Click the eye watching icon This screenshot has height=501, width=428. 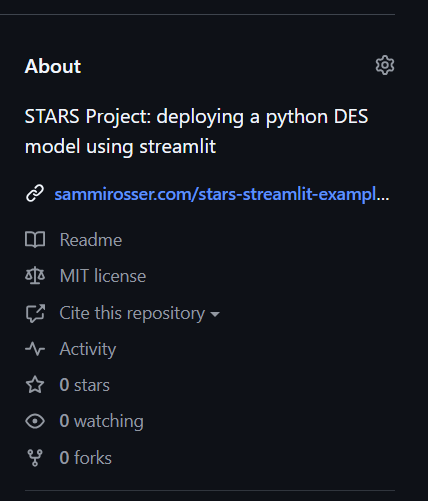[x=35, y=421]
